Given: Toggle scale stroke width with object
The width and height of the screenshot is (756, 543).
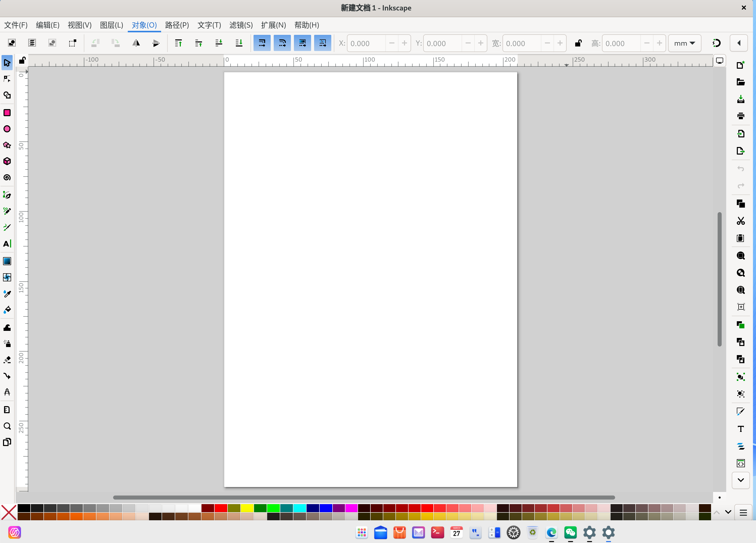Looking at the screenshot, I should [262, 43].
